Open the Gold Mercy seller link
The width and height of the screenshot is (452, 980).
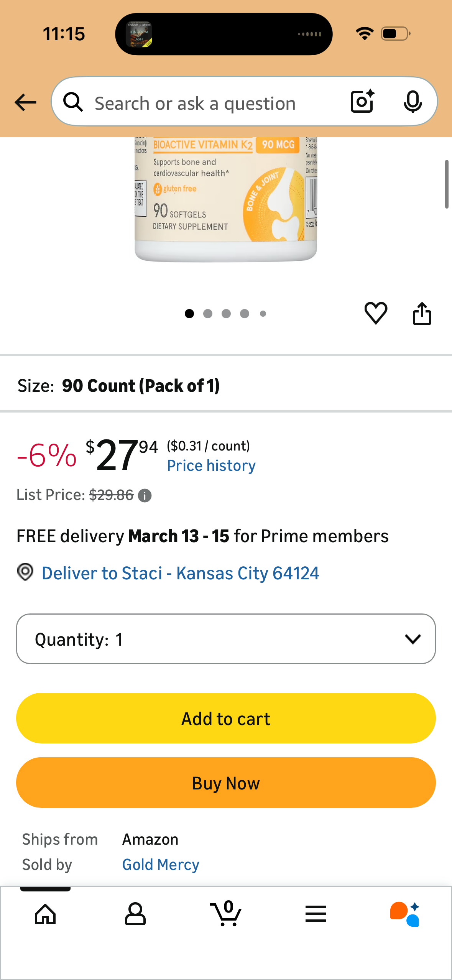point(161,865)
